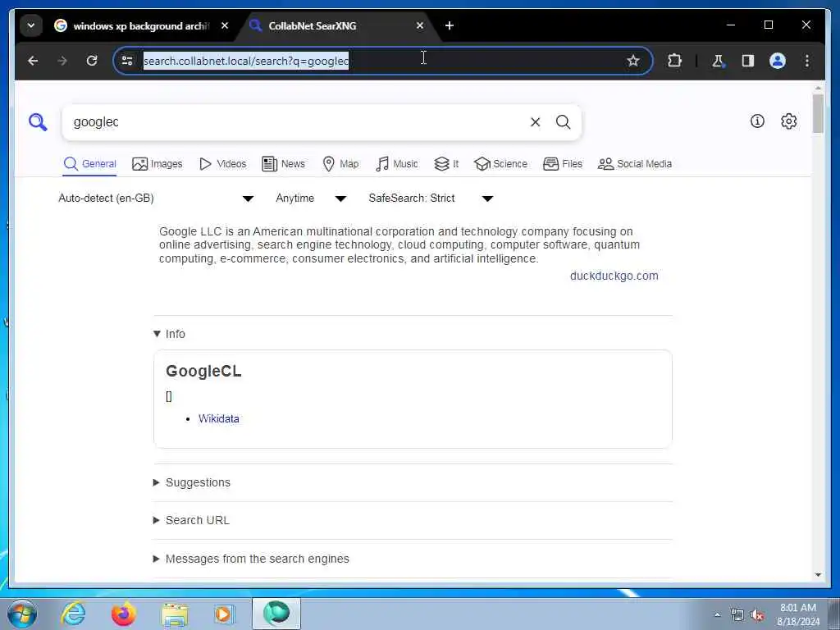
Task: Switch to Map category
Action: coord(340,164)
